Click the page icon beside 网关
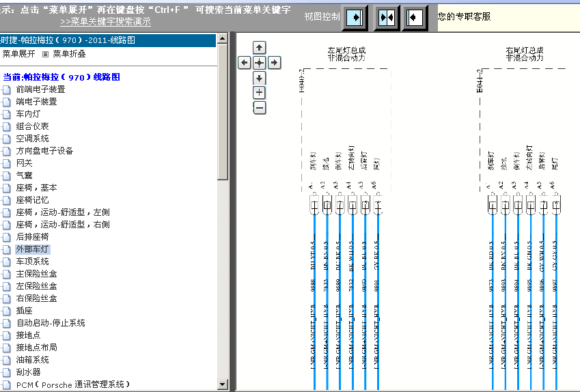 [7, 163]
